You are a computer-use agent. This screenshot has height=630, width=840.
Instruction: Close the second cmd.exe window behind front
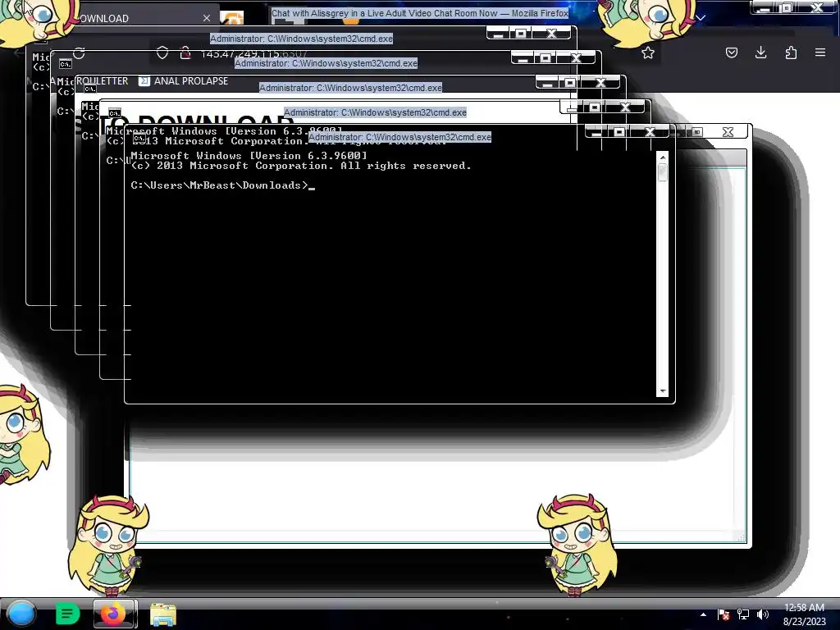coord(625,107)
